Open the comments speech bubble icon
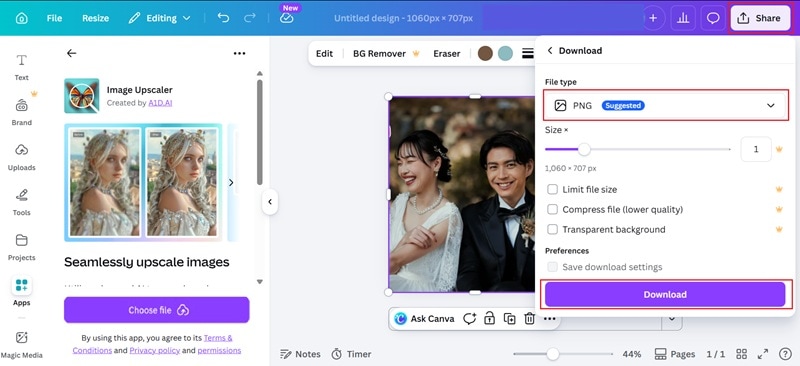 (713, 18)
